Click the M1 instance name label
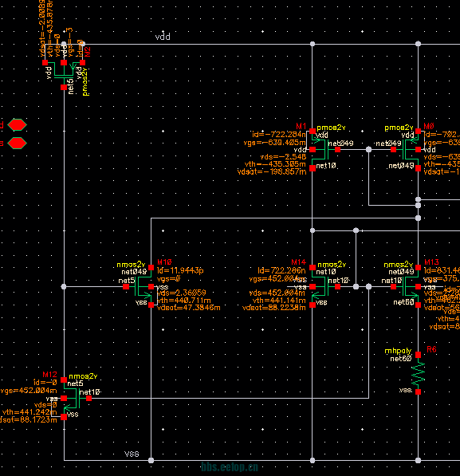Viewport: 460px width, 476px height. click(301, 126)
